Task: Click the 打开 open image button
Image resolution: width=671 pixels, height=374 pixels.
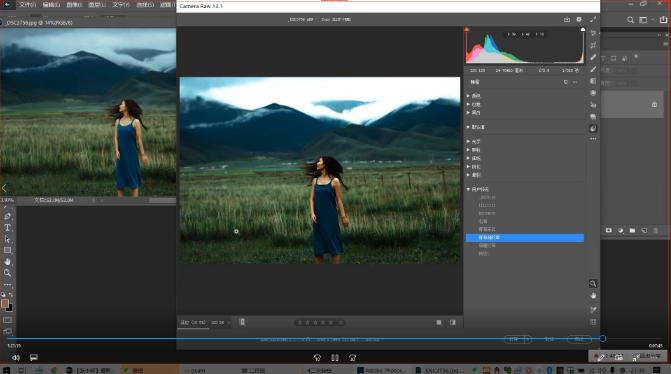Action: (514, 339)
